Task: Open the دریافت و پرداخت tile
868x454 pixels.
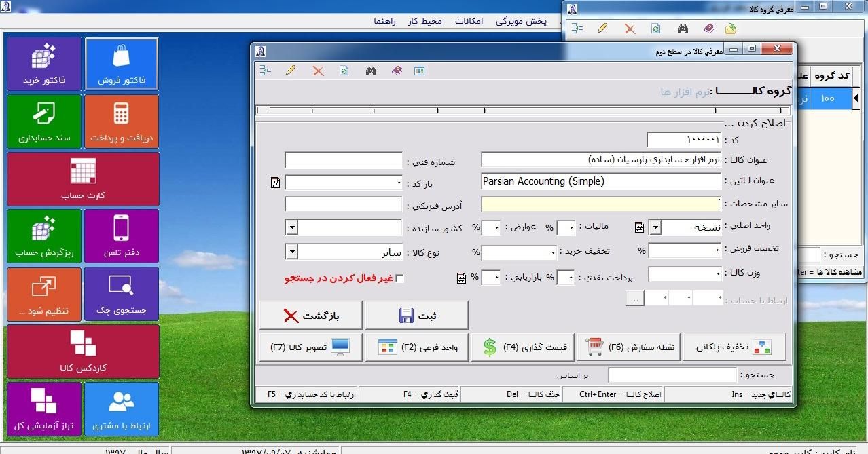Action: pyautogui.click(x=122, y=121)
